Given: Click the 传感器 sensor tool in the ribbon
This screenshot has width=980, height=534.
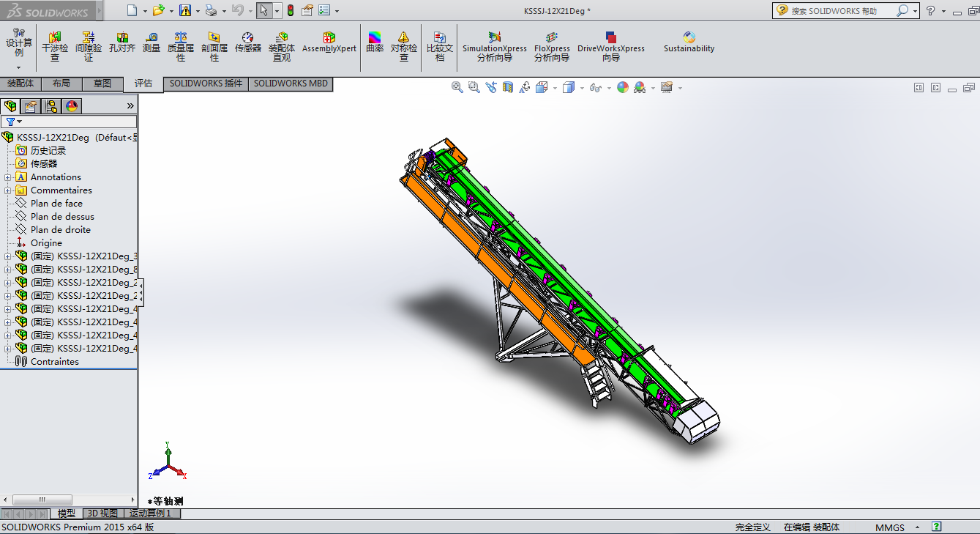Looking at the screenshot, I should 248,42.
